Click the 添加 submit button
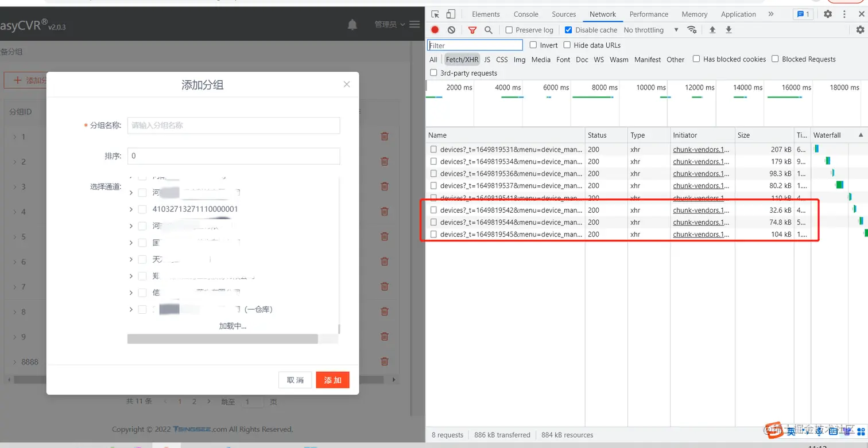The width and height of the screenshot is (868, 448). [332, 380]
